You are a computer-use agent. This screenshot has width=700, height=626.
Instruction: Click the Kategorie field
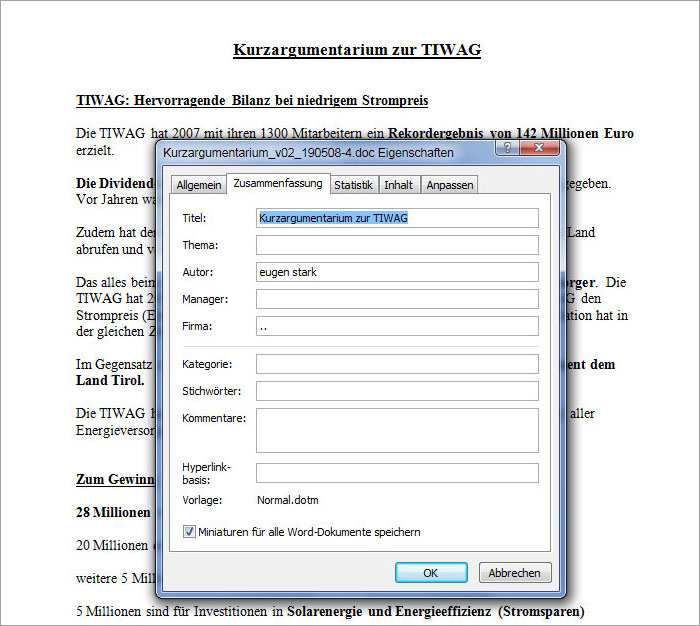point(397,364)
